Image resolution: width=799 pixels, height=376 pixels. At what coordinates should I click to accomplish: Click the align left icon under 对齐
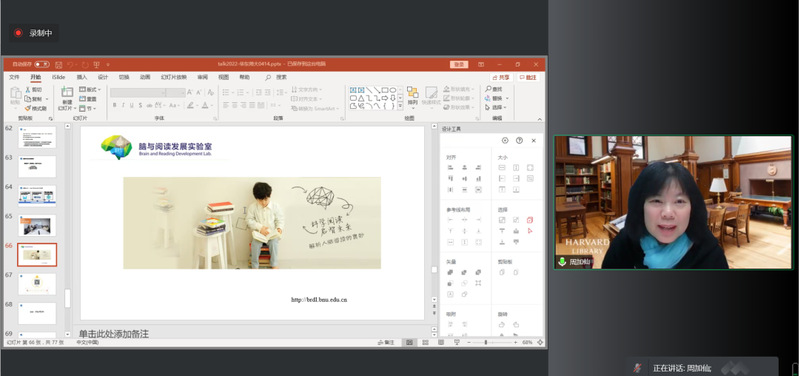coord(450,168)
